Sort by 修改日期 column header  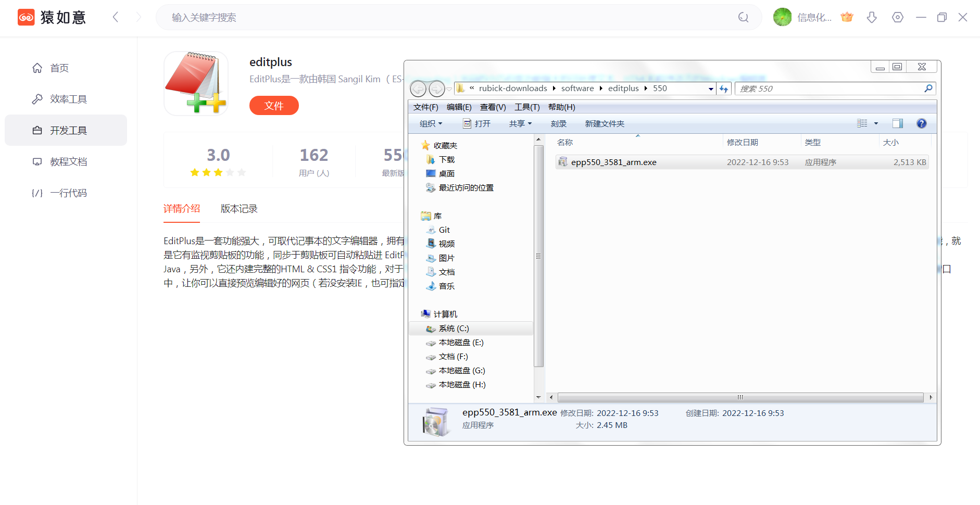tap(743, 143)
